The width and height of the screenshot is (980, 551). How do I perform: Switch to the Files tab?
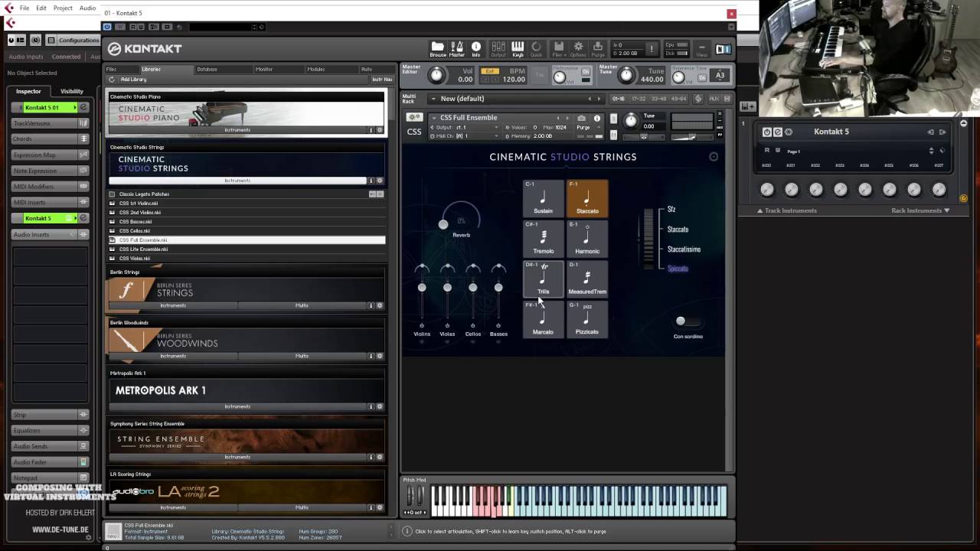(x=112, y=69)
